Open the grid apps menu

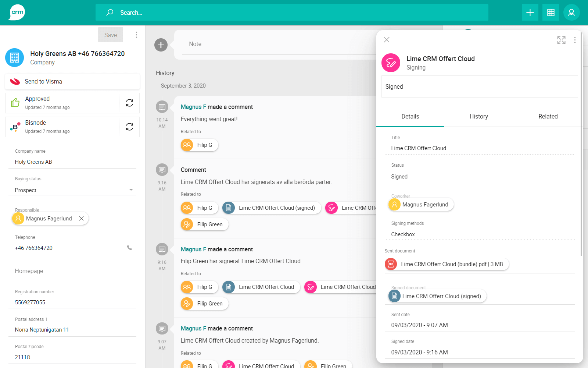[551, 13]
